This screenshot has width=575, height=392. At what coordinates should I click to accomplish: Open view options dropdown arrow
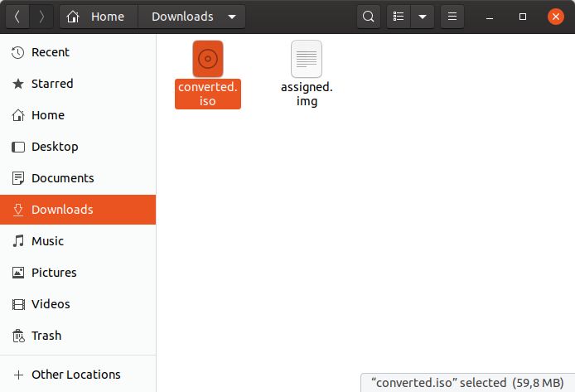coord(423,17)
